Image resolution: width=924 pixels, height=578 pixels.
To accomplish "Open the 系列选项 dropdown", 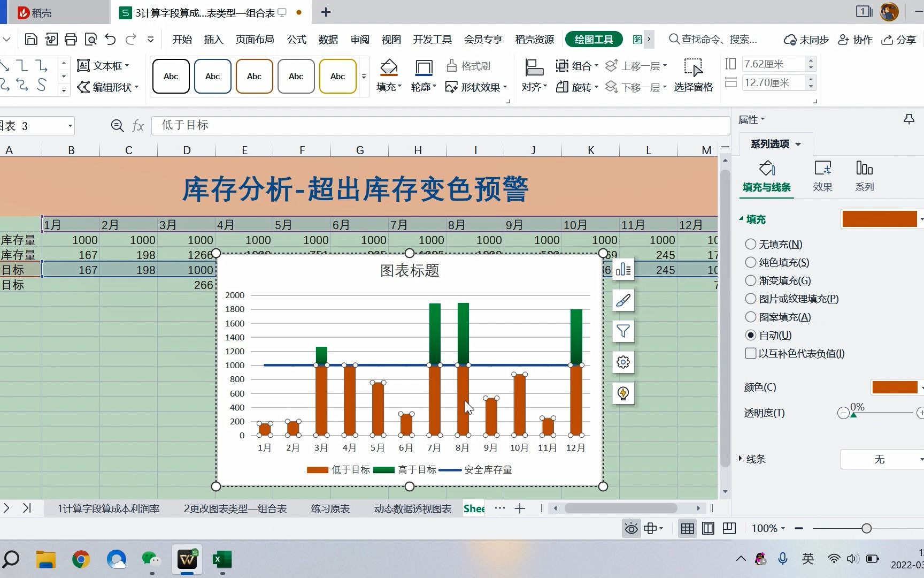I will (x=774, y=143).
